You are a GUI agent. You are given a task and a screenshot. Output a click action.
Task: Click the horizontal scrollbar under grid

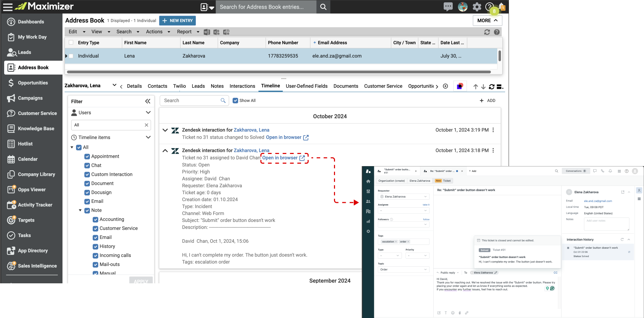[279, 72]
